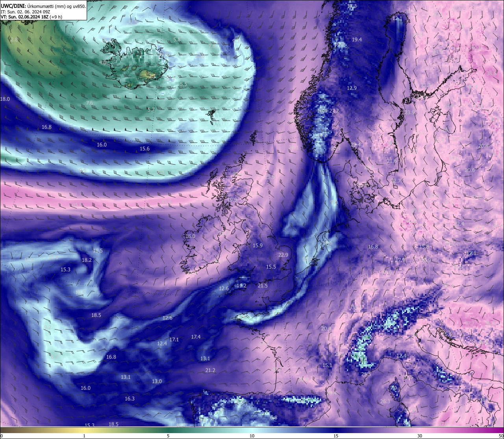Click the 25.5 value label near the Riviera
Viewport: 504px width, 439px height.
pos(366,374)
